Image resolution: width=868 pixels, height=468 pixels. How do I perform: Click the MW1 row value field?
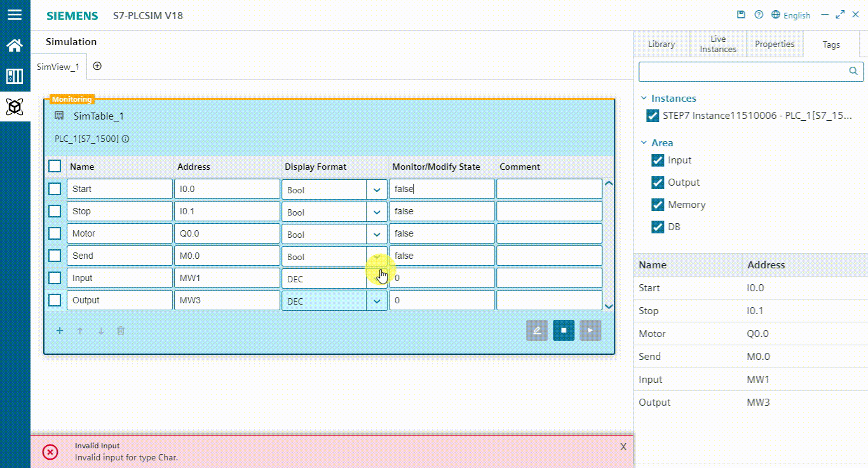point(442,278)
